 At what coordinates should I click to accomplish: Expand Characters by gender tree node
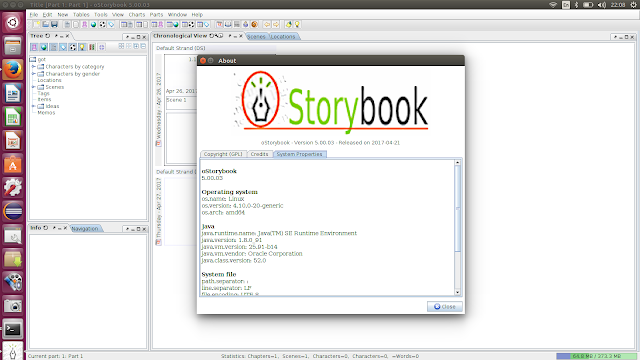pos(33,74)
